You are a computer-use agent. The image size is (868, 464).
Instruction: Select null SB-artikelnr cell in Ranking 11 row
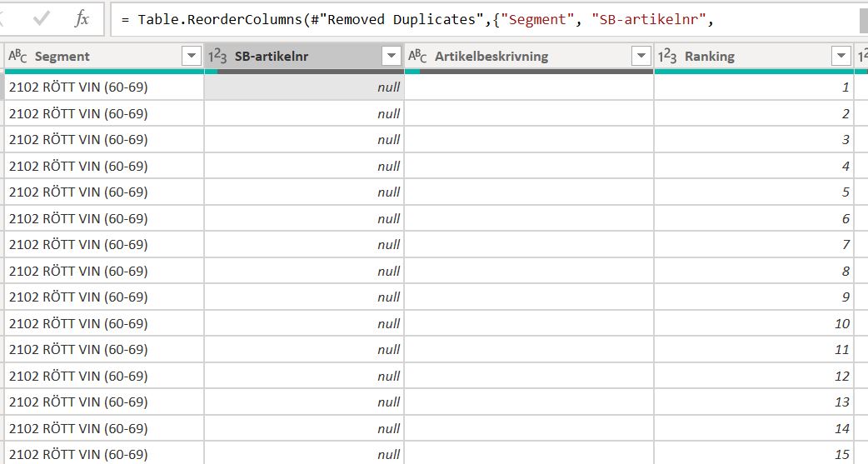point(304,350)
